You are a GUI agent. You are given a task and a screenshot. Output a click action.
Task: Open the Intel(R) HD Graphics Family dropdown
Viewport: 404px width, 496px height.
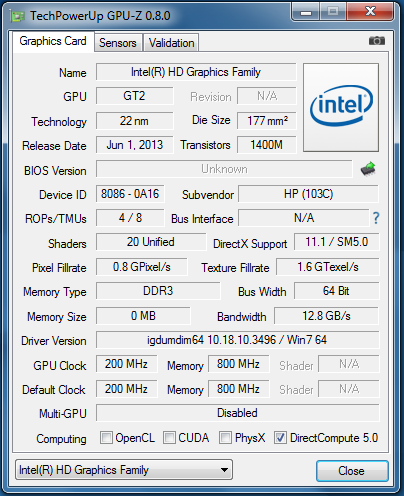(x=124, y=470)
